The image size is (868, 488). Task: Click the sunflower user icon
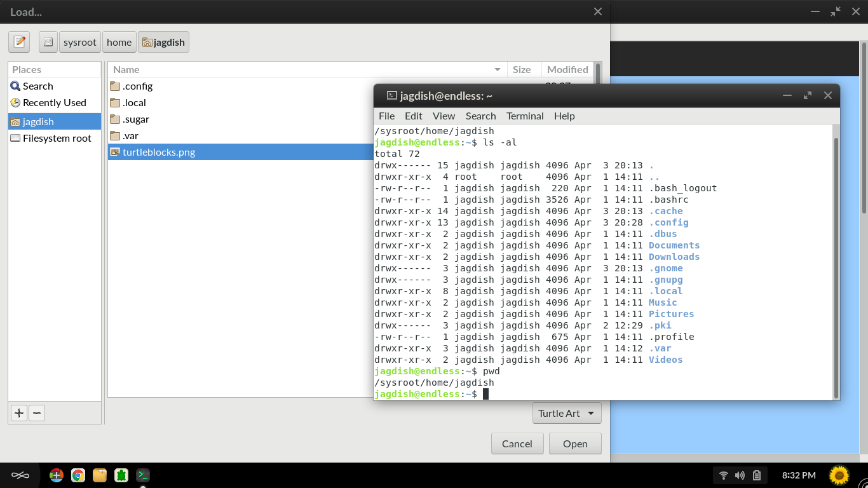[839, 475]
